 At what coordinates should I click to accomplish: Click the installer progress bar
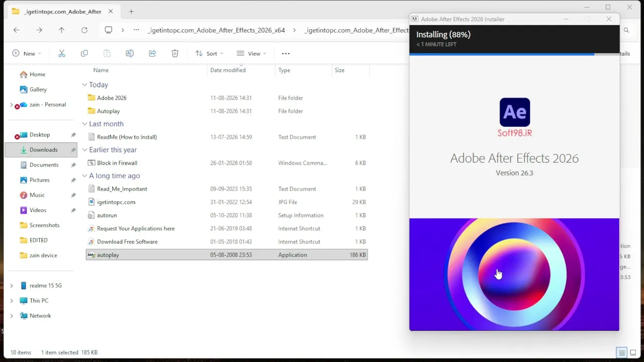pyautogui.click(x=514, y=54)
